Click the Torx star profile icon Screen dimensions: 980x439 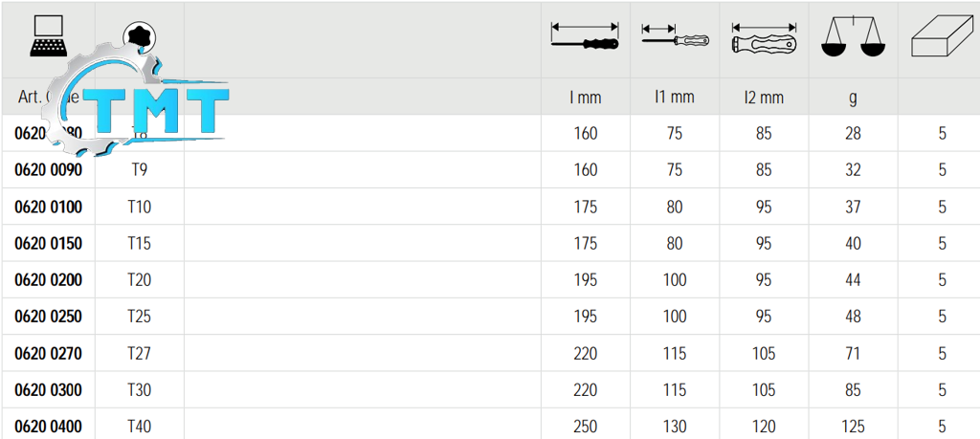(142, 36)
